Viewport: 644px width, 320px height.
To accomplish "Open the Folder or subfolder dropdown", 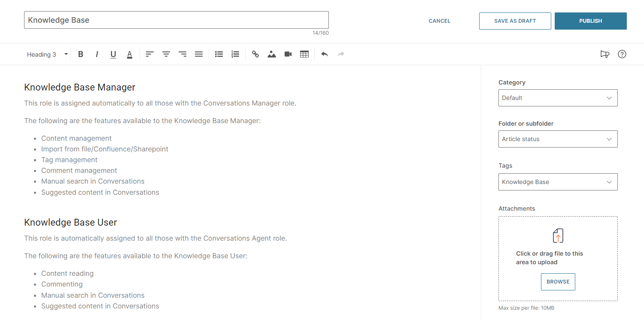I will 558,139.
